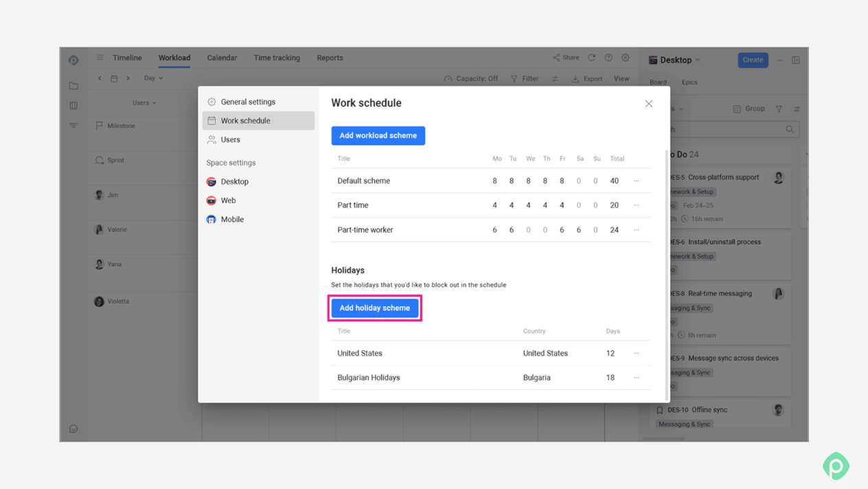This screenshot has height=489, width=868.
Task: Open the folder icon in the left sidebar
Action: [x=73, y=86]
